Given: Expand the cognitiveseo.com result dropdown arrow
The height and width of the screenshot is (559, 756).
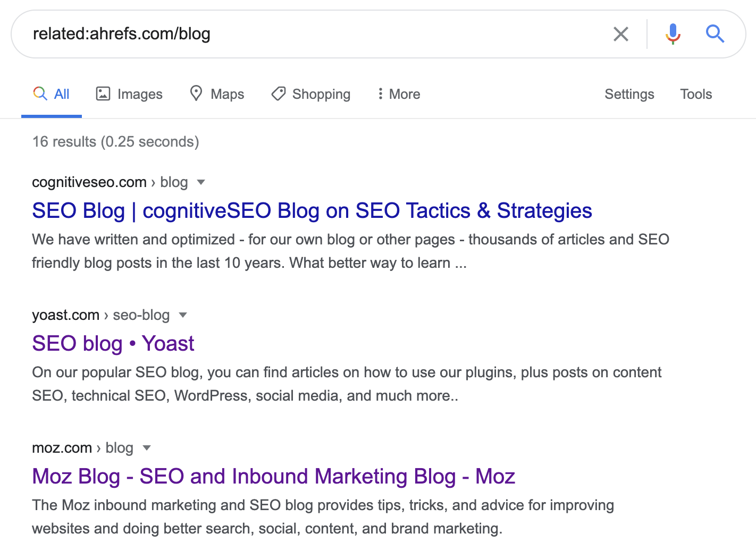Looking at the screenshot, I should (201, 182).
